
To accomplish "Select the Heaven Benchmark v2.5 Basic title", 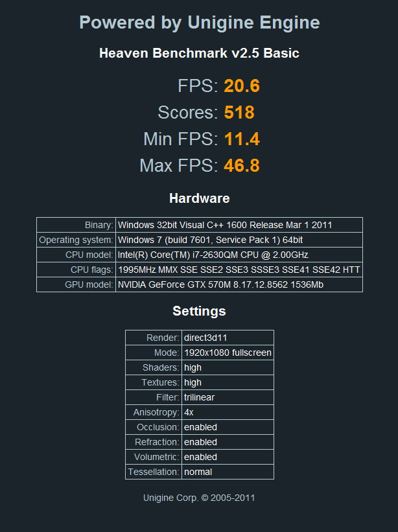I will [x=199, y=53].
